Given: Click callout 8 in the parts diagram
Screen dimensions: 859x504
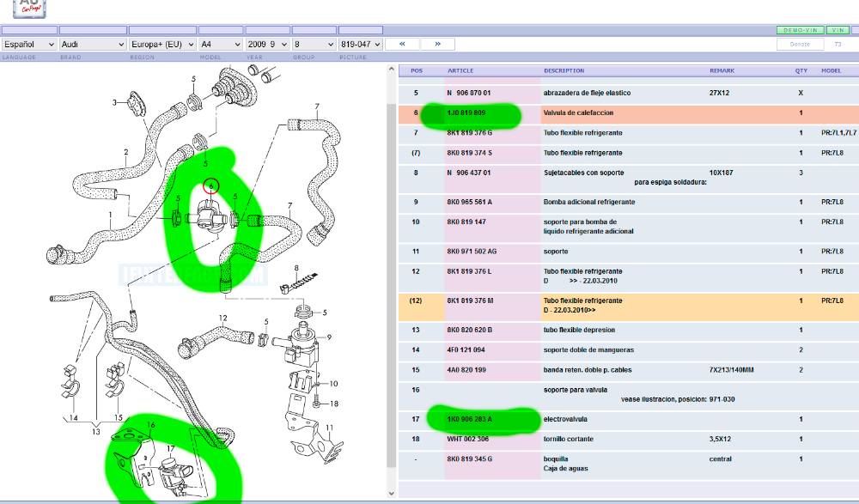Looking at the screenshot, I should (x=296, y=269).
